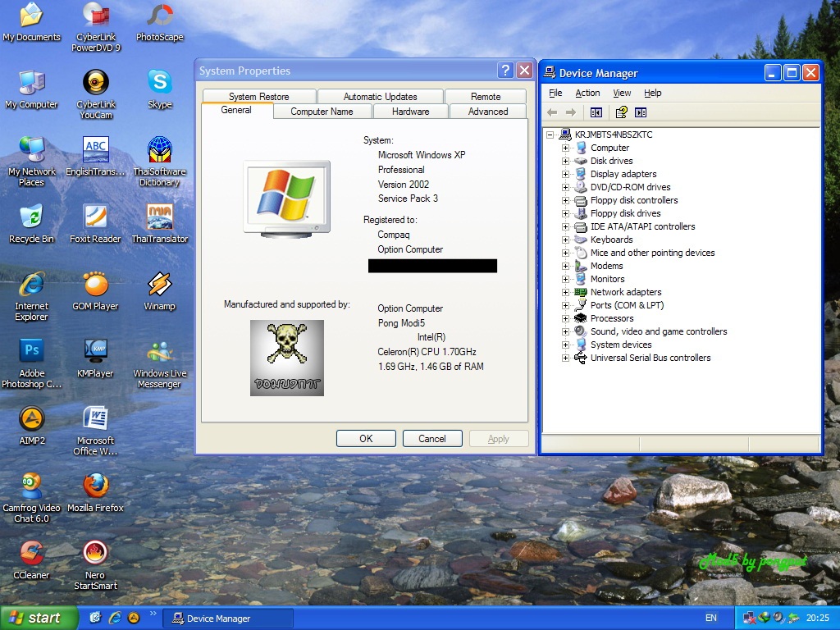Expand quick launch chevron on taskbar
840x630 pixels.
click(x=153, y=614)
